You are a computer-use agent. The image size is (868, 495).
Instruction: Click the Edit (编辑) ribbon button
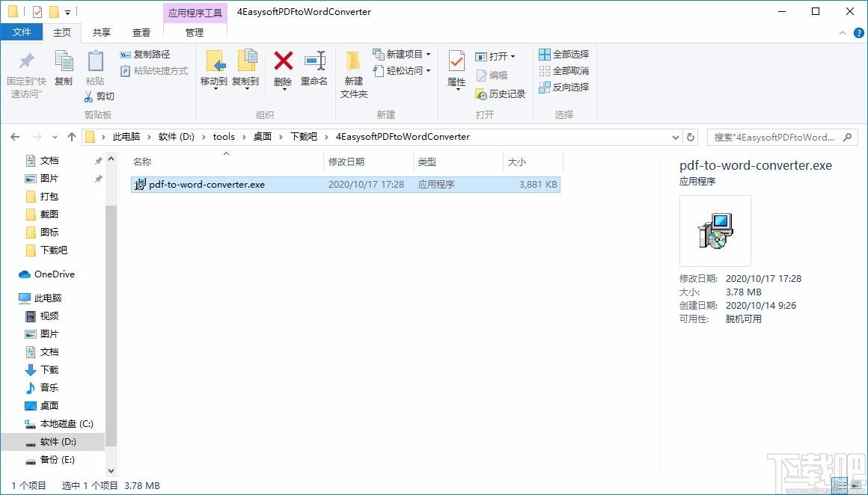[492, 76]
